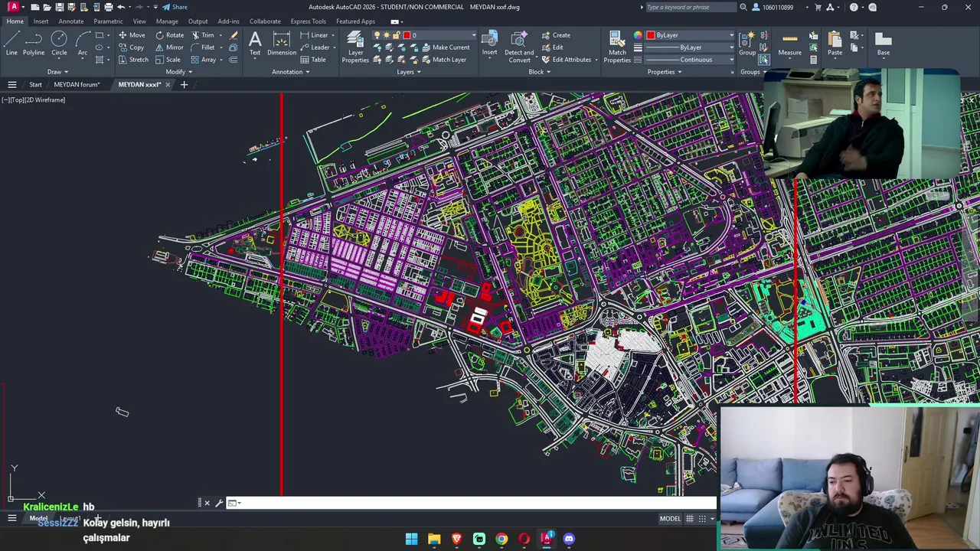This screenshot has height=551, width=980.
Task: Click Edit Attributes in Block panel
Action: click(x=567, y=60)
